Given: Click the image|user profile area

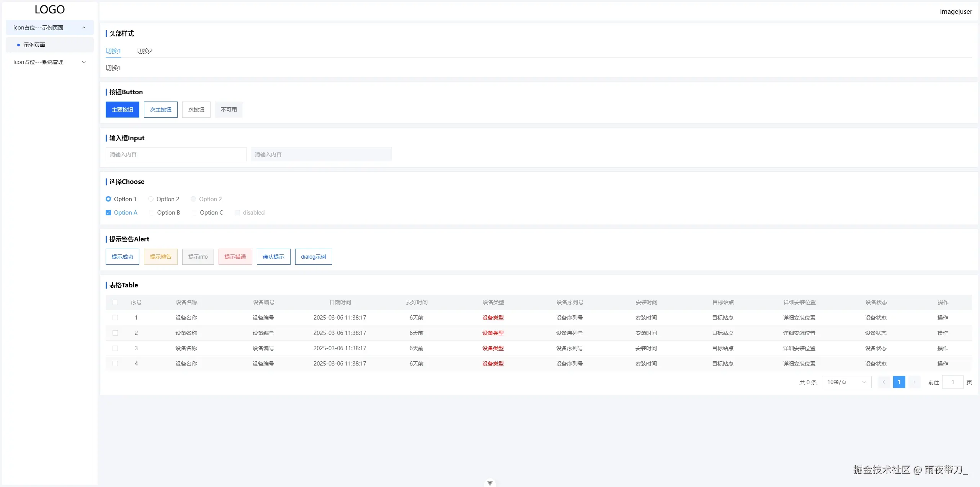Looking at the screenshot, I should coord(955,11).
